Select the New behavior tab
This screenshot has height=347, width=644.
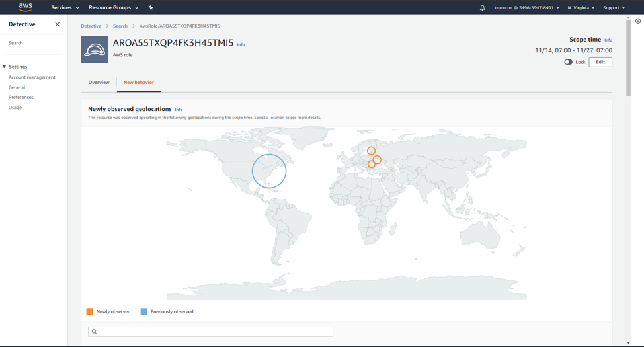click(139, 82)
